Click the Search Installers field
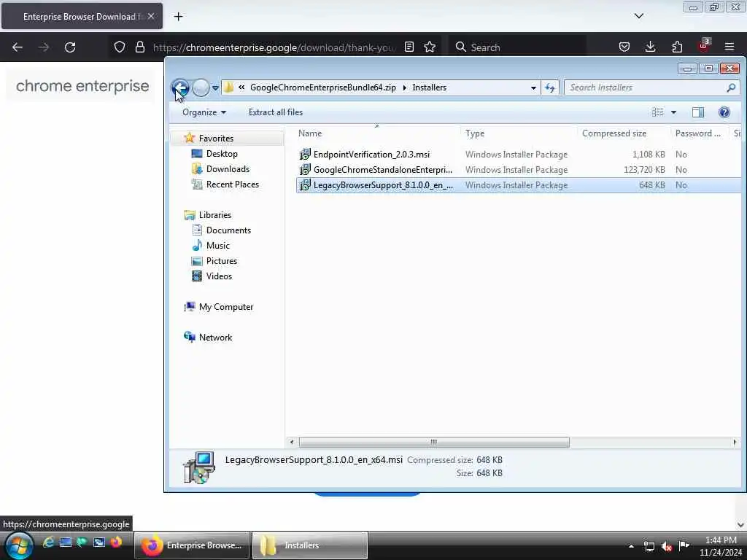The image size is (747, 560). tap(646, 87)
